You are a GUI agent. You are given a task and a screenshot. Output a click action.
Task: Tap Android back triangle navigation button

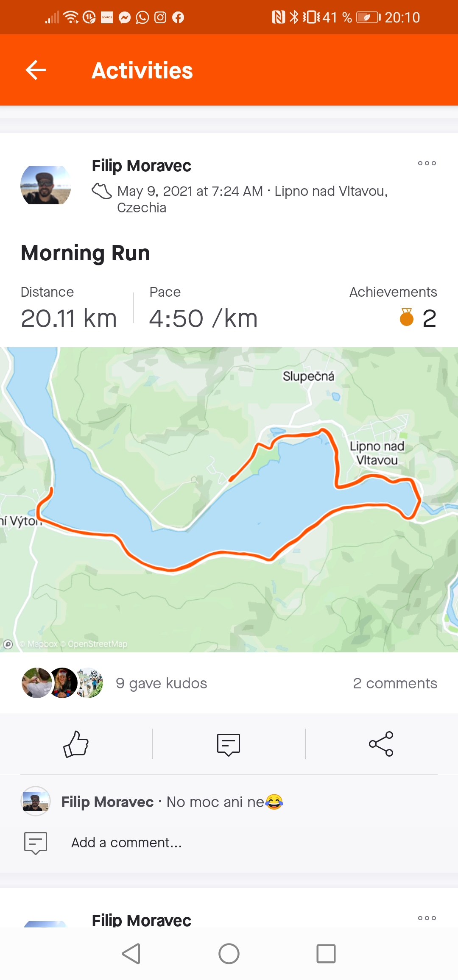[131, 954]
